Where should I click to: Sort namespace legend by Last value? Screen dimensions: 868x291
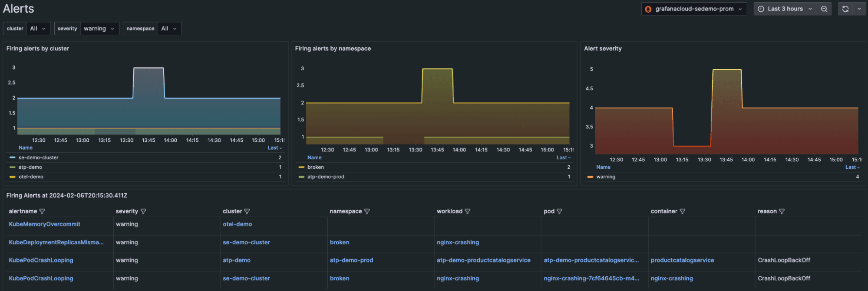[564, 158]
